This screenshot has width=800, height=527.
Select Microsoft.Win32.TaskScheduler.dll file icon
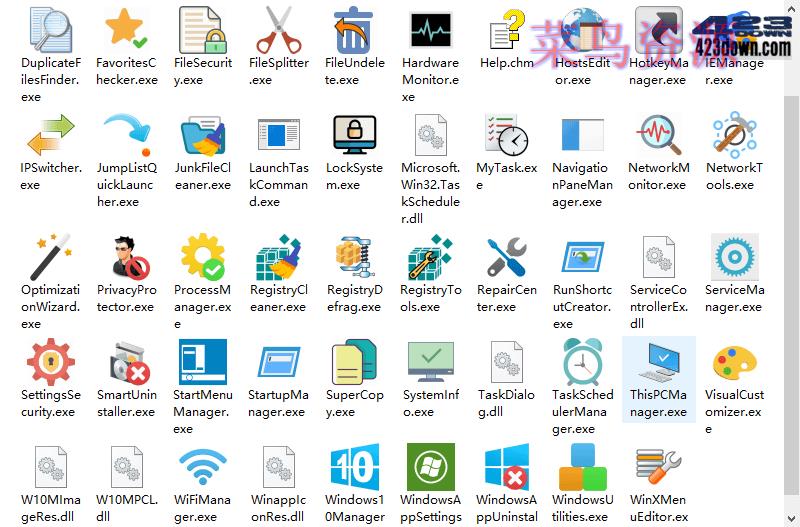pyautogui.click(x=431, y=135)
